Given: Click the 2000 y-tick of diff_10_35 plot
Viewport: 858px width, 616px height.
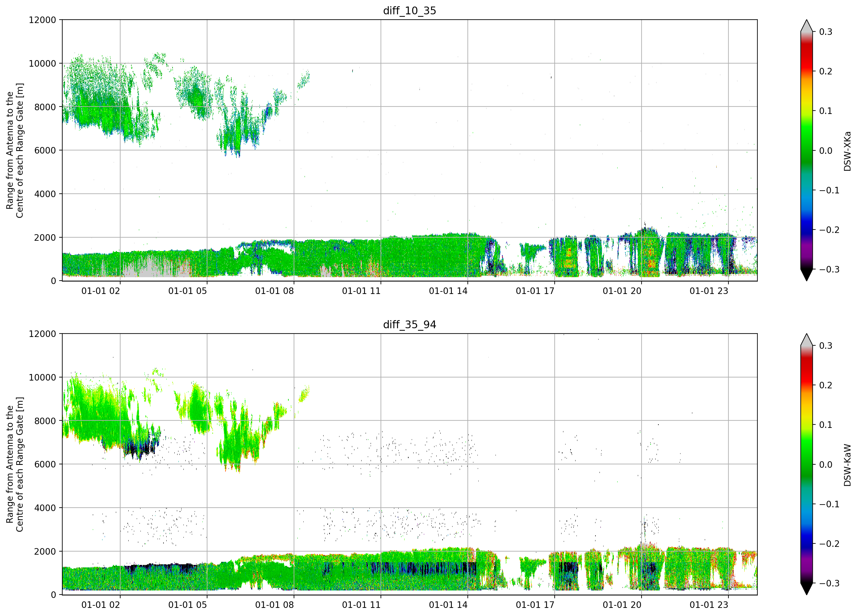Looking at the screenshot, I should pyautogui.click(x=45, y=238).
